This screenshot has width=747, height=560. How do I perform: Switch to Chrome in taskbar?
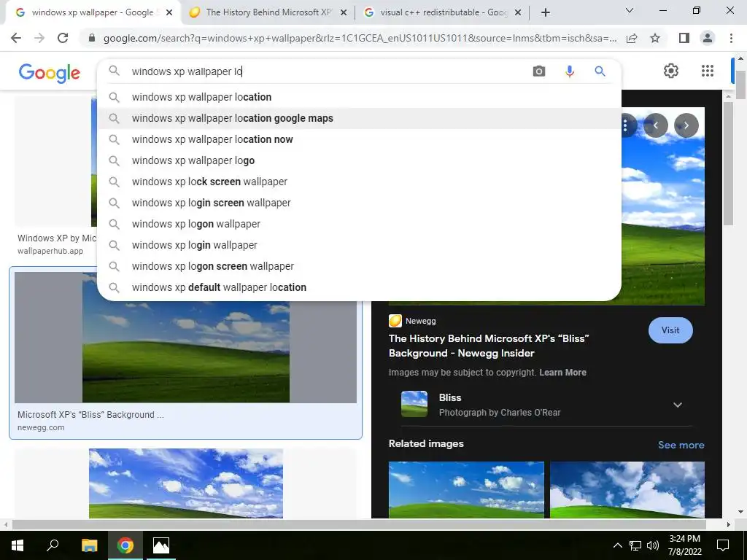125,545
